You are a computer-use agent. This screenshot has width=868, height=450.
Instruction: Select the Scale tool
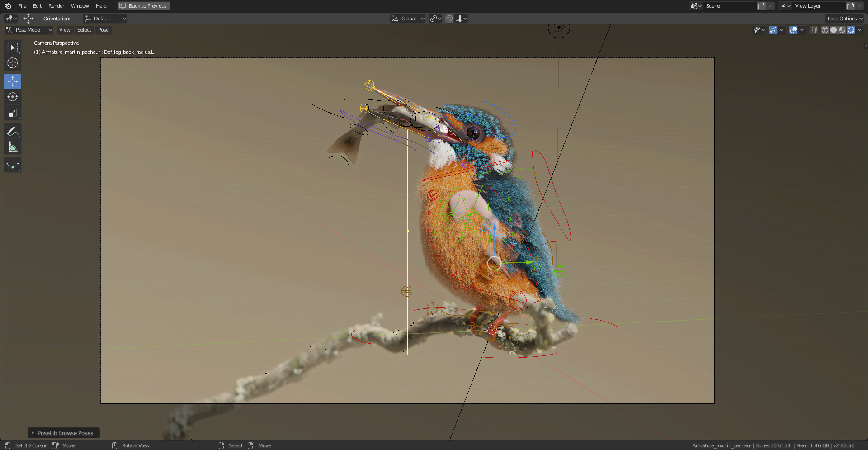point(13,113)
